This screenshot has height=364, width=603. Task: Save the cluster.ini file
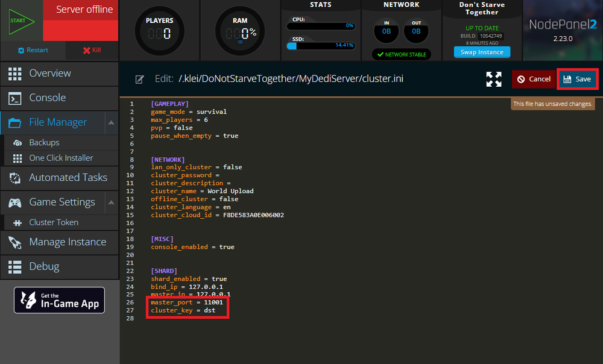577,79
